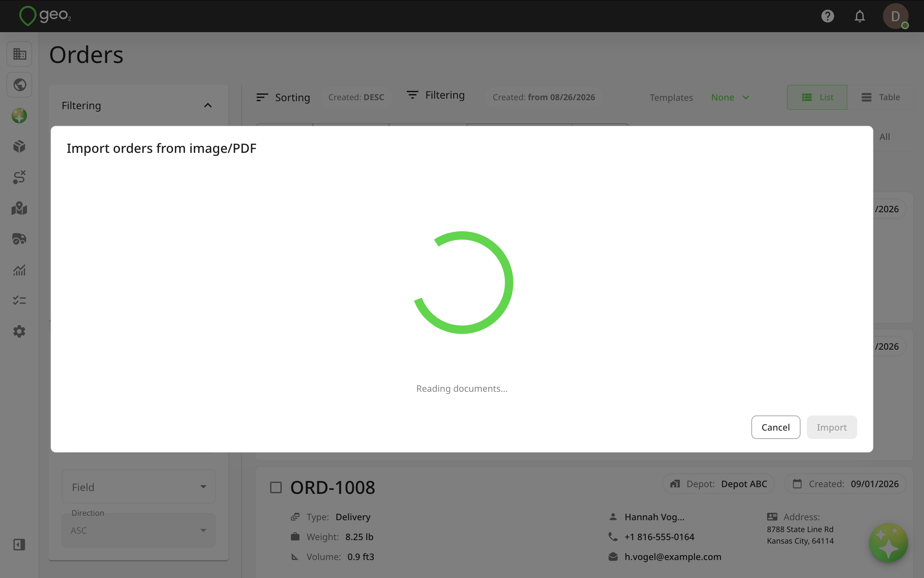Open the settings gear sidebar icon
This screenshot has width=924, height=578.
(x=20, y=331)
